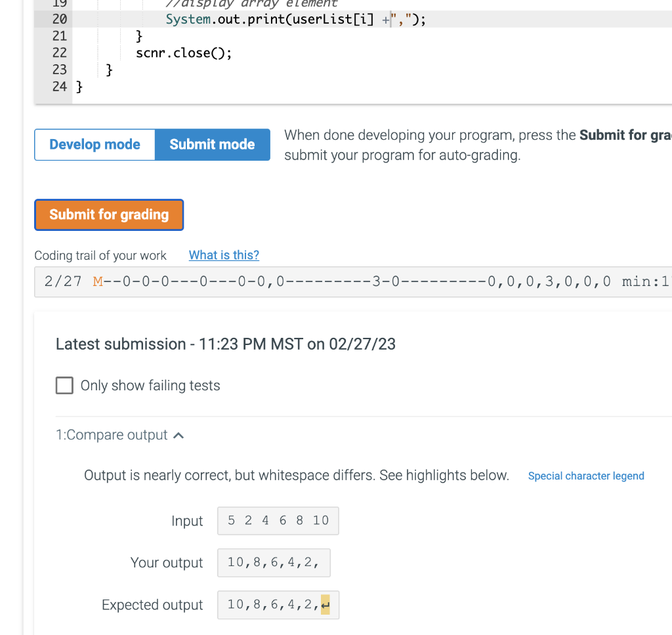
Task: Open the What is this? link
Action: [223, 255]
